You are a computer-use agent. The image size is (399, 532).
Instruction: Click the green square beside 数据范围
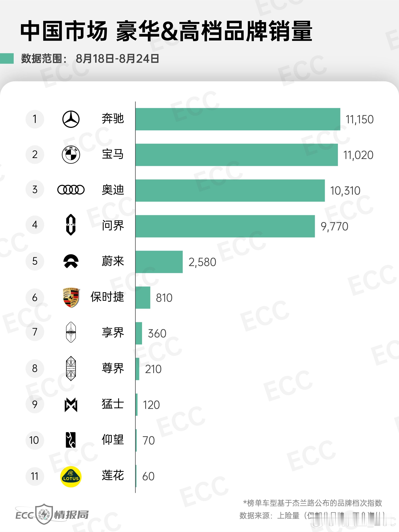point(7,58)
